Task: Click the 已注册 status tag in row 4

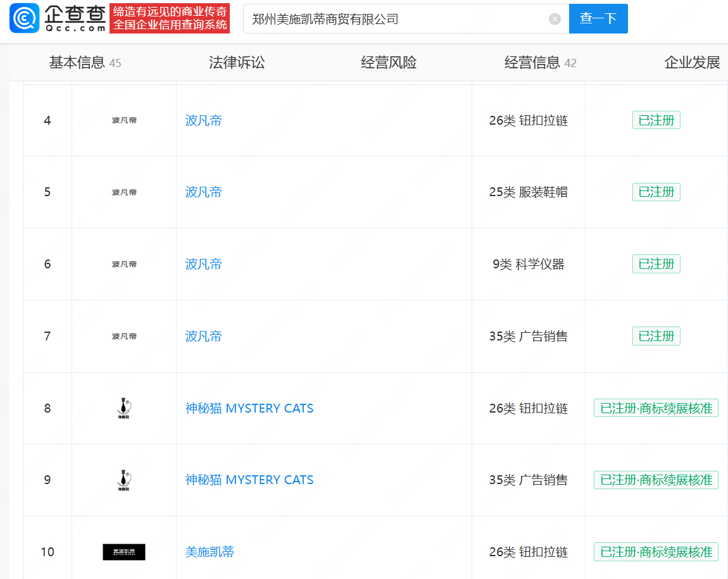Action: 656,120
